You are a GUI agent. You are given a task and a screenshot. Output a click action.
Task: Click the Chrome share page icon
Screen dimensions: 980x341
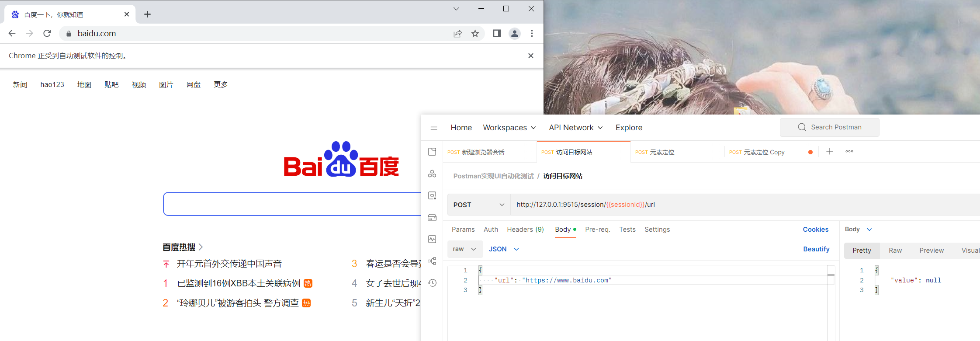457,34
